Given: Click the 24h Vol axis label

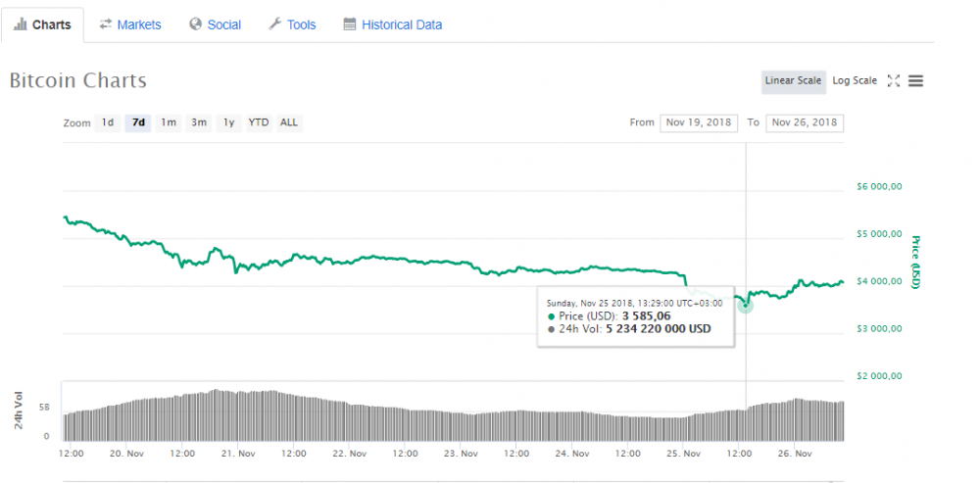Looking at the screenshot, I should (20, 410).
